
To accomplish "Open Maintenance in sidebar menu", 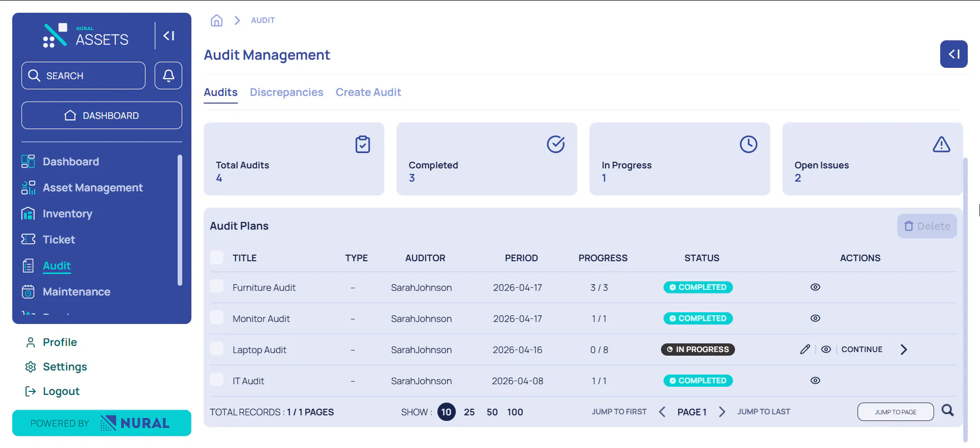I will pos(77,292).
